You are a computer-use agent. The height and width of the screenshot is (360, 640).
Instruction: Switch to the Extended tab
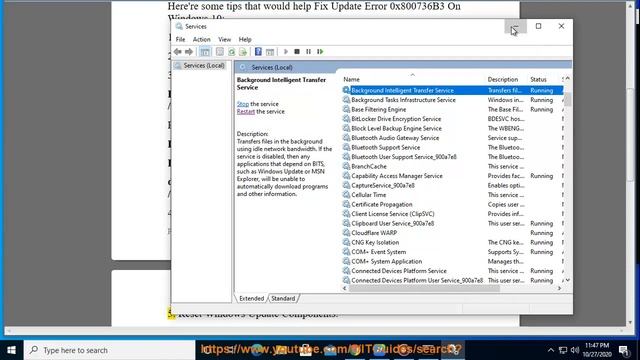pos(251,298)
